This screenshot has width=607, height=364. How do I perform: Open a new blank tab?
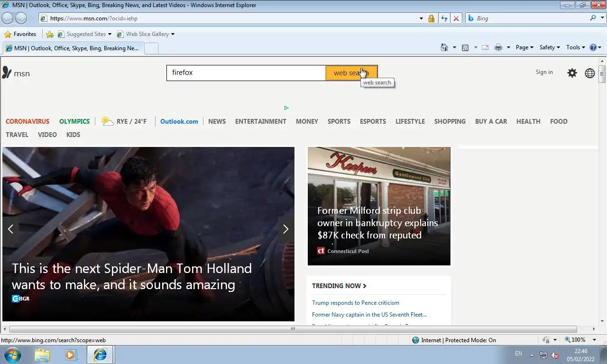(151, 48)
